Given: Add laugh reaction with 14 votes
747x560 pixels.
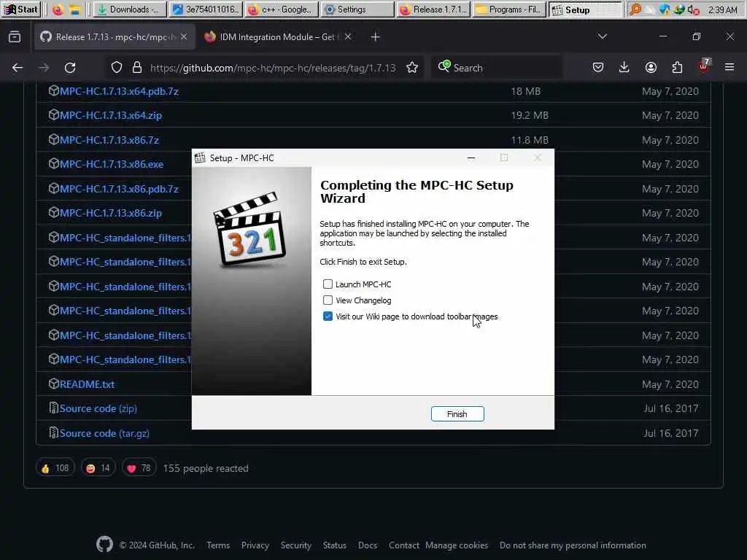Looking at the screenshot, I should pos(98,468).
